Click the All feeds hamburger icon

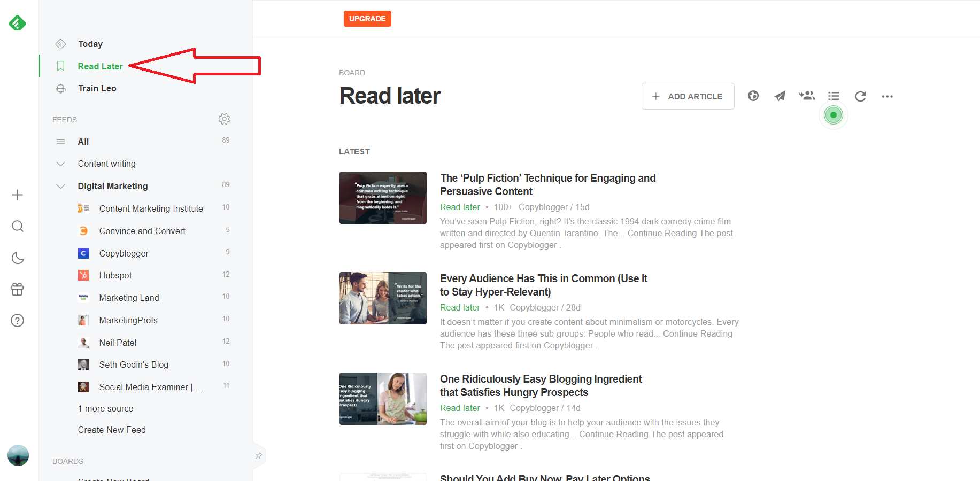click(61, 142)
